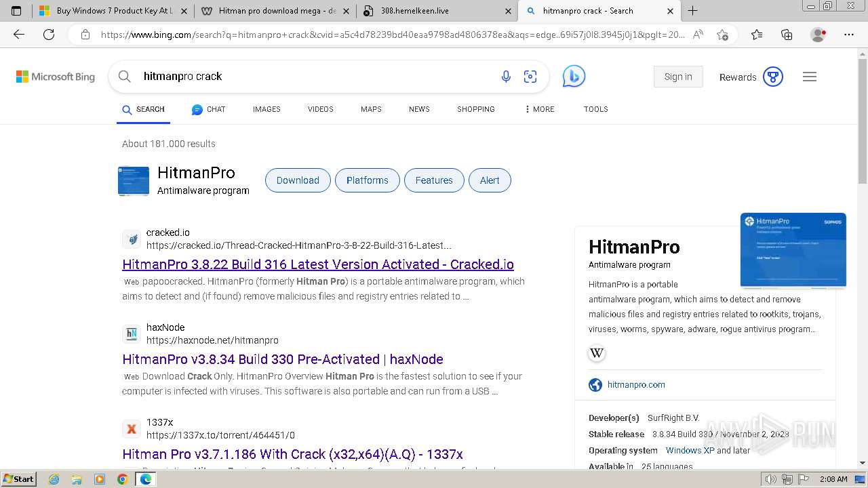The image size is (868, 488).
Task: Open HitmanPro 3.8.22 Cracked.io result
Action: pyautogui.click(x=318, y=264)
